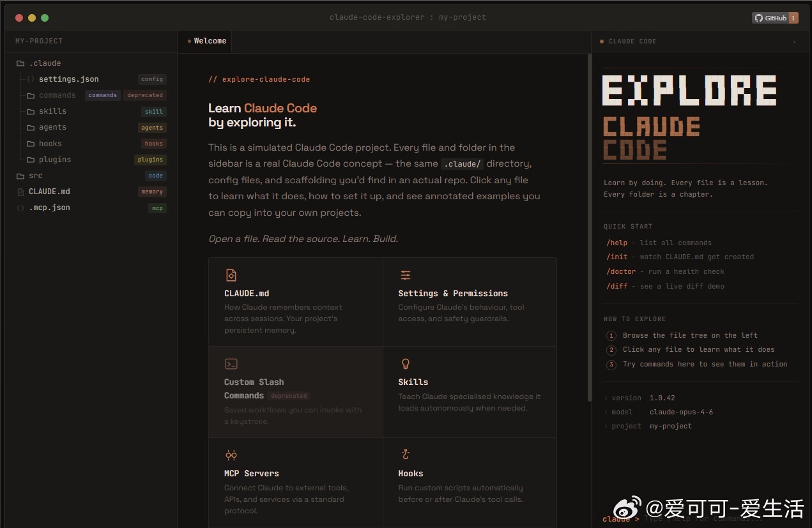Click the CLAUDE.md file icon in sidebar
Viewport: 812px width, 528px height.
pos(20,192)
